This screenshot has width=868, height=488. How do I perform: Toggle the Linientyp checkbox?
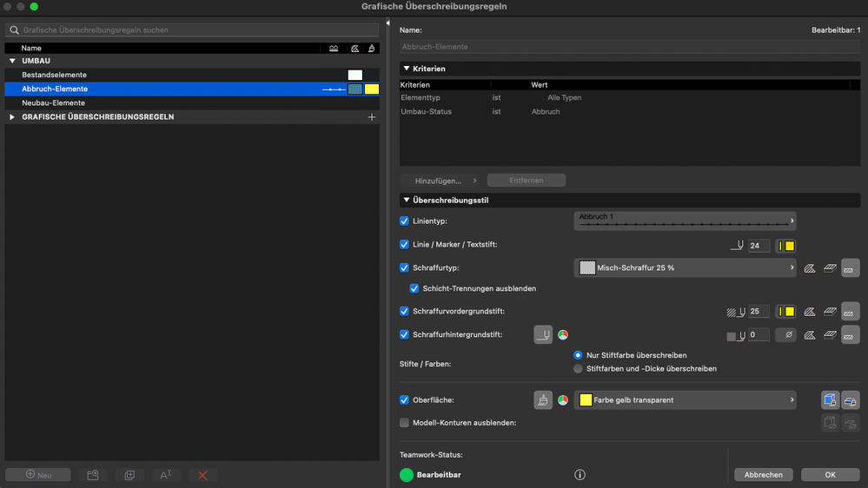(x=404, y=221)
